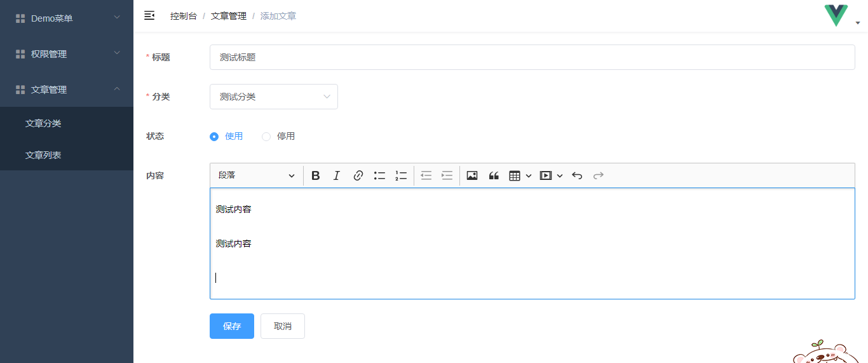Open 文章列表 in the sidebar
The height and width of the screenshot is (363, 868).
[43, 155]
